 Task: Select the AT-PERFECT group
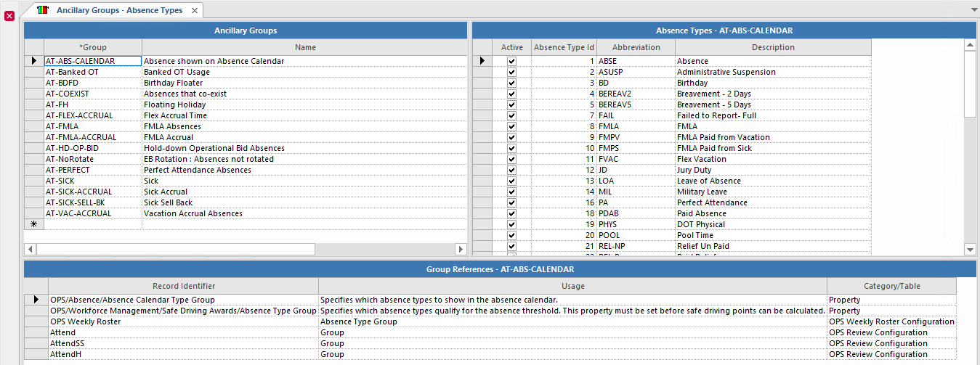(93, 170)
